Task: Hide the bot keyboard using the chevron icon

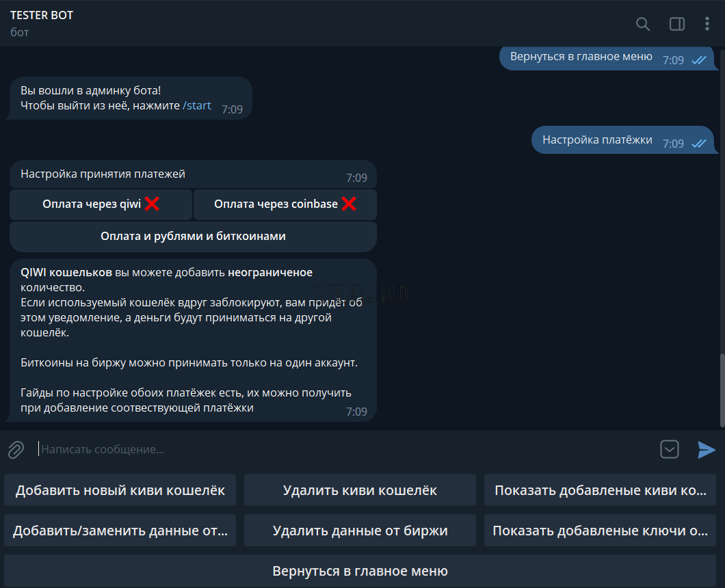Action: (x=669, y=449)
